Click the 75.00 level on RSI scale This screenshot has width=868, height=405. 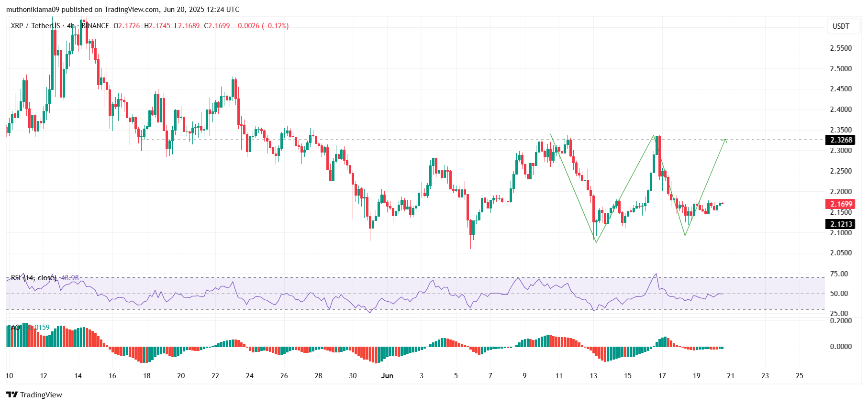click(839, 274)
